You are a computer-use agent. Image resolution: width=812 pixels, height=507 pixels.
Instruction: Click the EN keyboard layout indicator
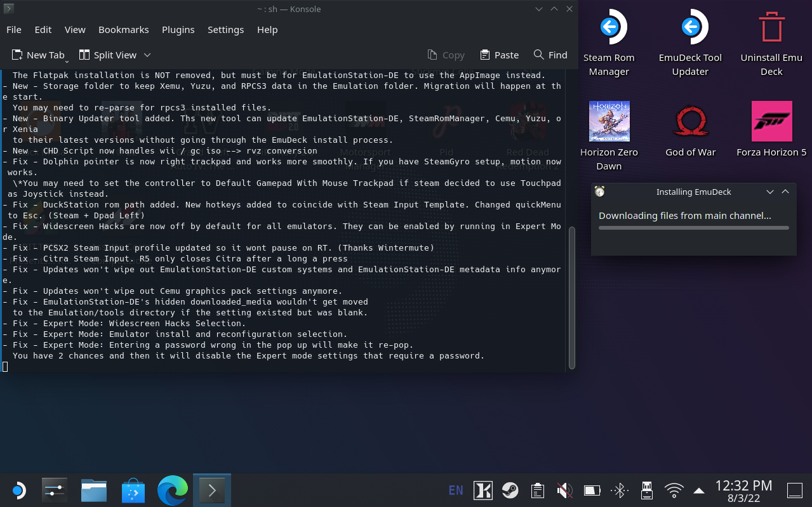455,490
